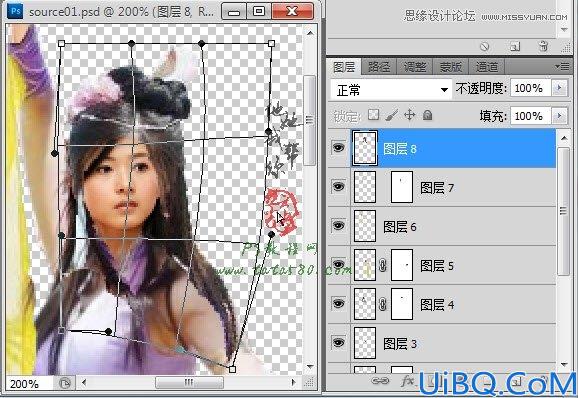Hide 图层 6 with its eye icon
This screenshot has width=578, height=398.
click(x=338, y=226)
